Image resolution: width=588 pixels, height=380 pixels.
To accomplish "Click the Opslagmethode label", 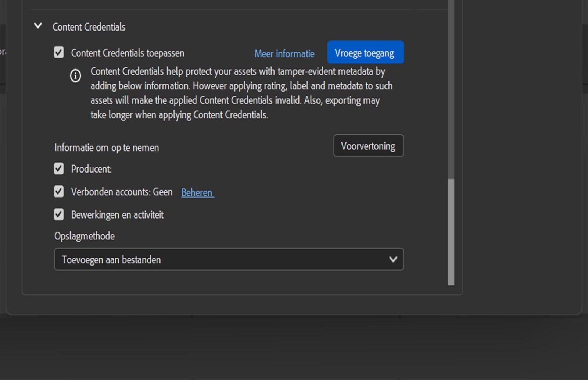I will click(x=85, y=236).
